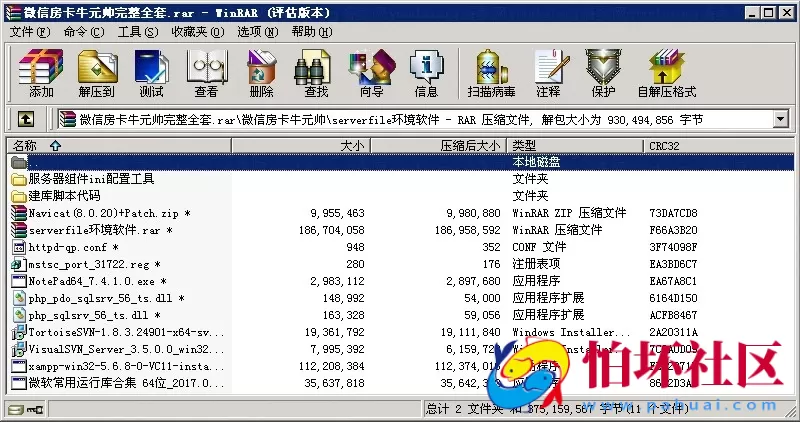Sort by the 类型 column header
The height and width of the screenshot is (422, 800).
575,146
